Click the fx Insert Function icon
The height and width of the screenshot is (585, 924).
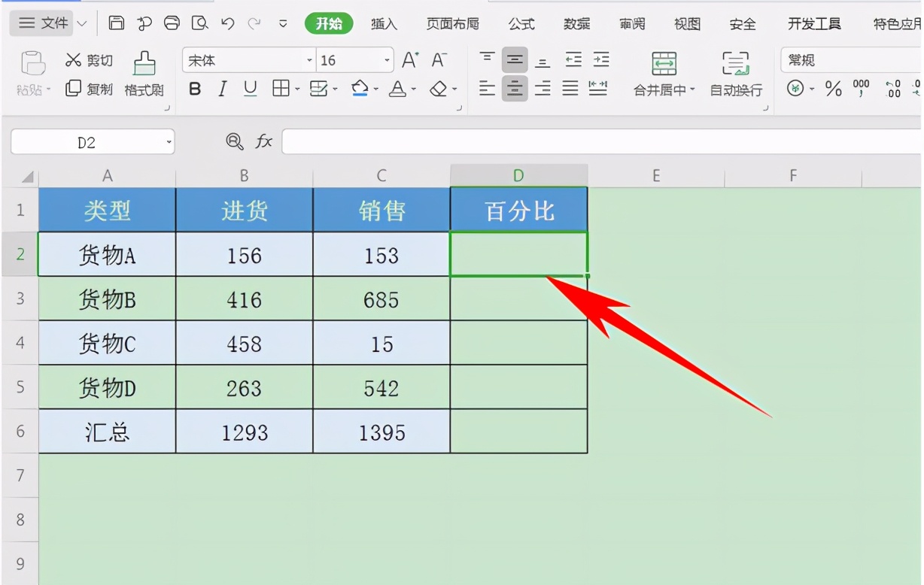click(x=263, y=141)
